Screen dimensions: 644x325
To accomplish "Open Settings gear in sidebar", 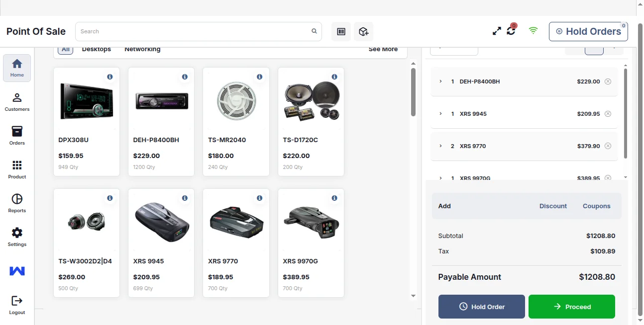I will click(17, 237).
